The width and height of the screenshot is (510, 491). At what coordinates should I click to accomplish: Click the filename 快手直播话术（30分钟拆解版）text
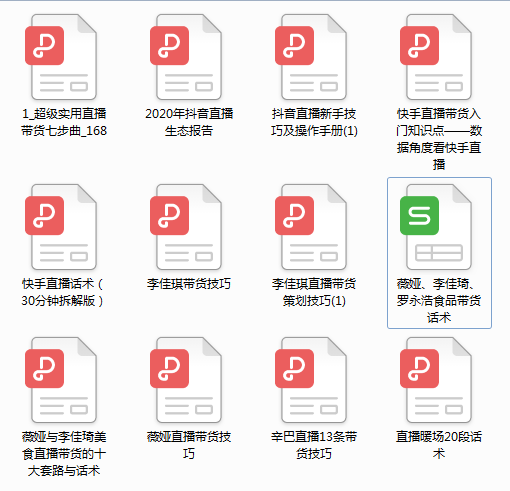coord(63,292)
